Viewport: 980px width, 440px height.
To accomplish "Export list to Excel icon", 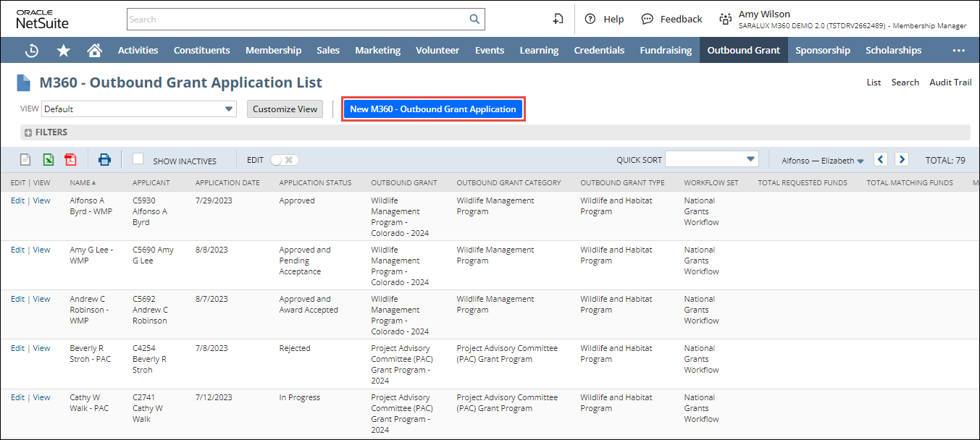I will 48,160.
